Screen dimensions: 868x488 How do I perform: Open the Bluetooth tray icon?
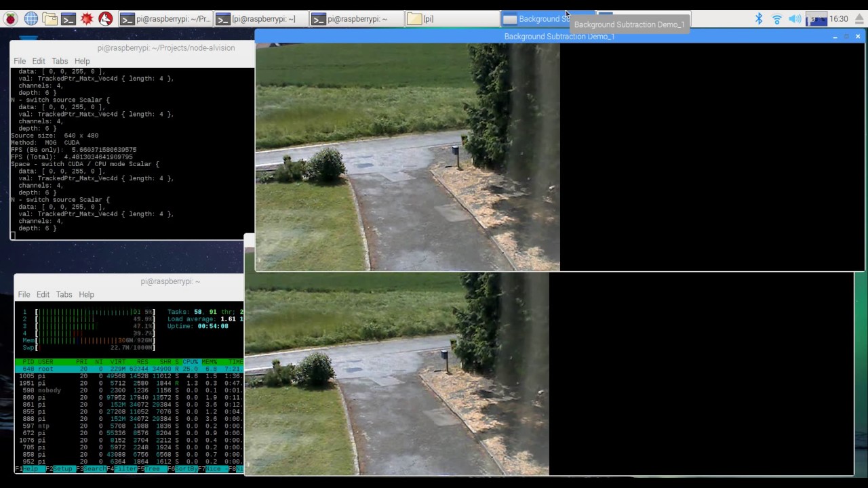(x=759, y=19)
